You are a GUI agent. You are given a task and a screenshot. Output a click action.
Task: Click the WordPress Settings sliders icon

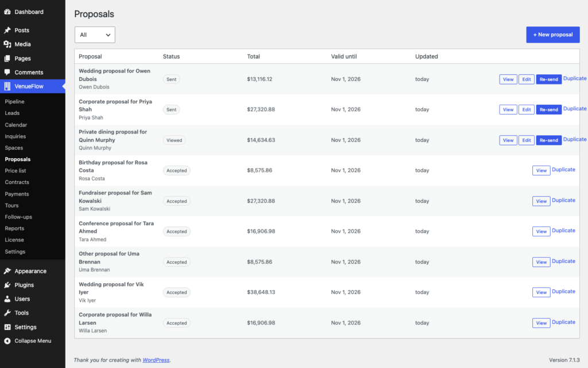click(x=7, y=327)
